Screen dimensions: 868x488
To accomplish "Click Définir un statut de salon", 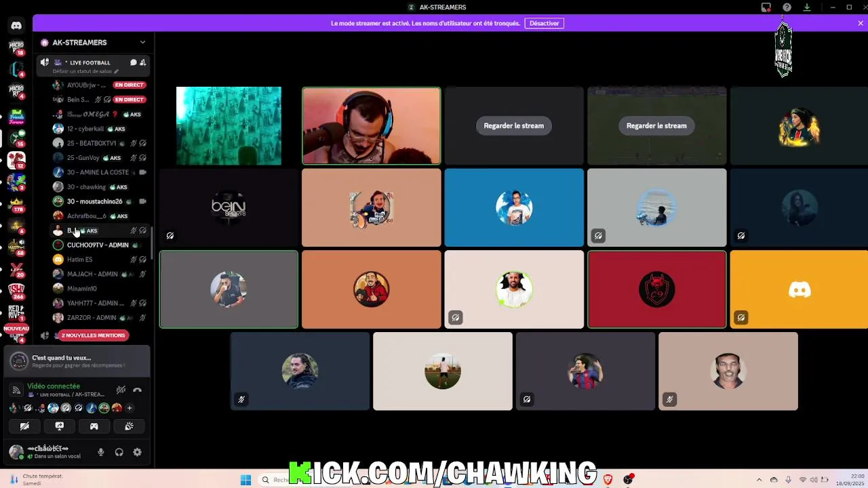I will tap(85, 71).
